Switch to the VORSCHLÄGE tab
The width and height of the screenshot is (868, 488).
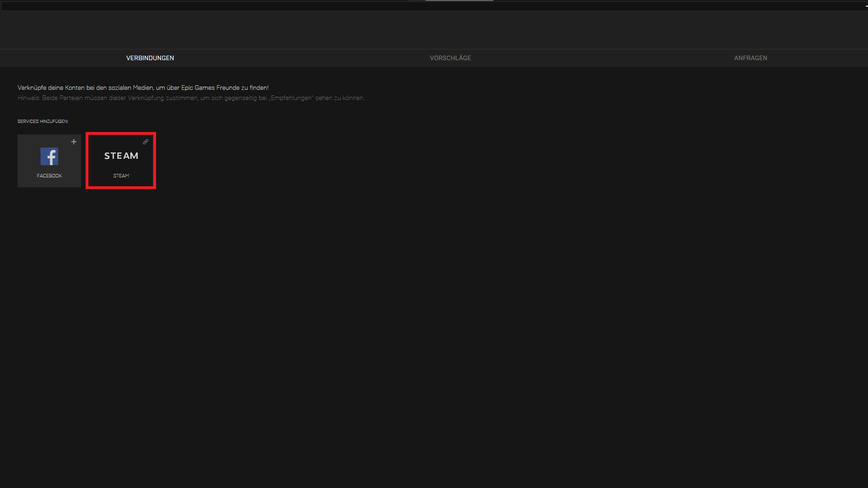[450, 58]
